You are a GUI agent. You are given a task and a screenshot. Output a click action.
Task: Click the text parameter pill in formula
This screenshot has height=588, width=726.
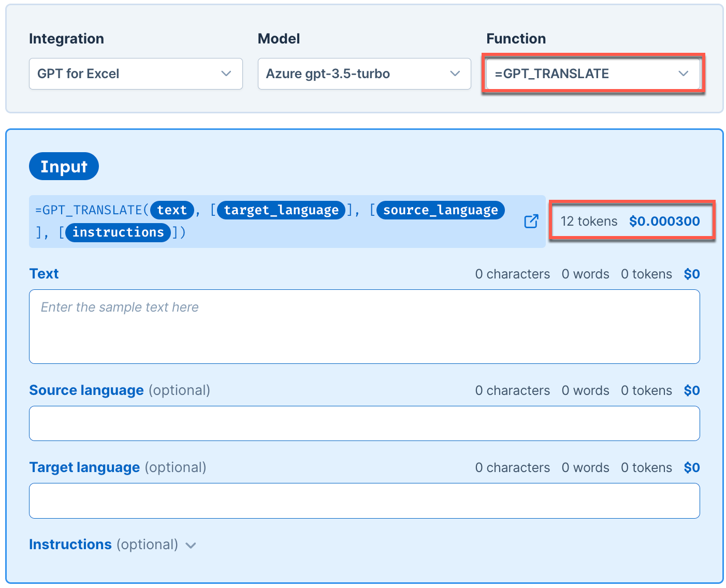click(172, 210)
